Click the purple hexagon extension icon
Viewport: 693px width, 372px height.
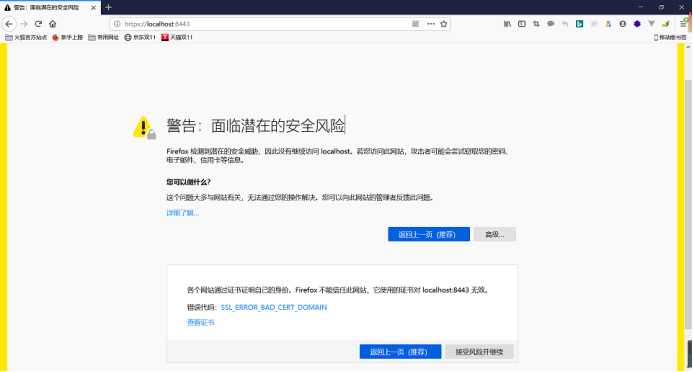637,24
